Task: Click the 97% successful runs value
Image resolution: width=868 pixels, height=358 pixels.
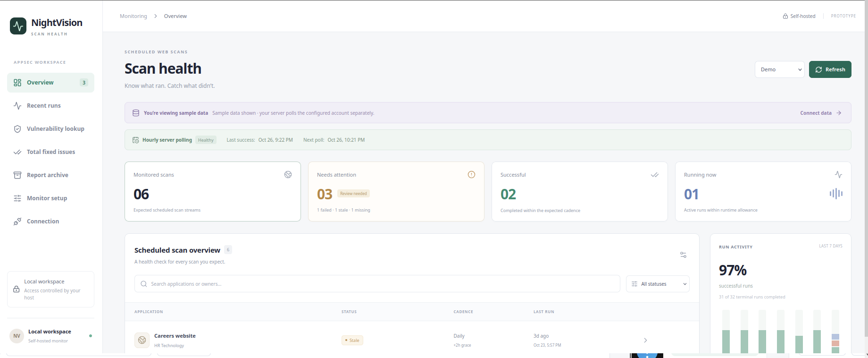Action: (733, 270)
